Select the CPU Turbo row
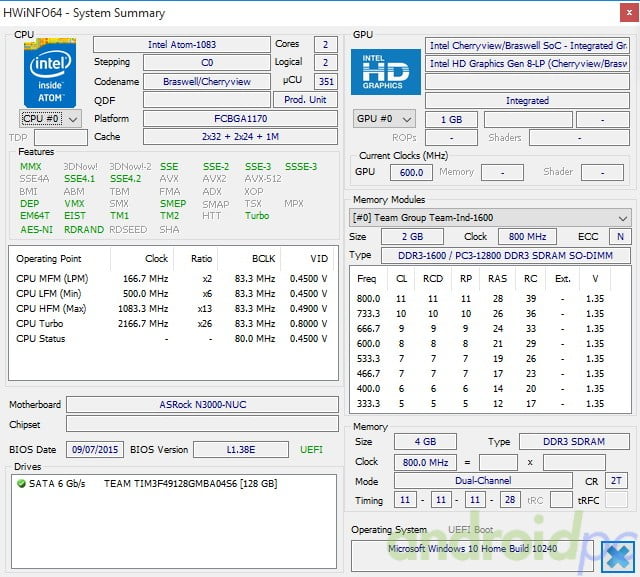The width and height of the screenshot is (640, 577). 172,324
